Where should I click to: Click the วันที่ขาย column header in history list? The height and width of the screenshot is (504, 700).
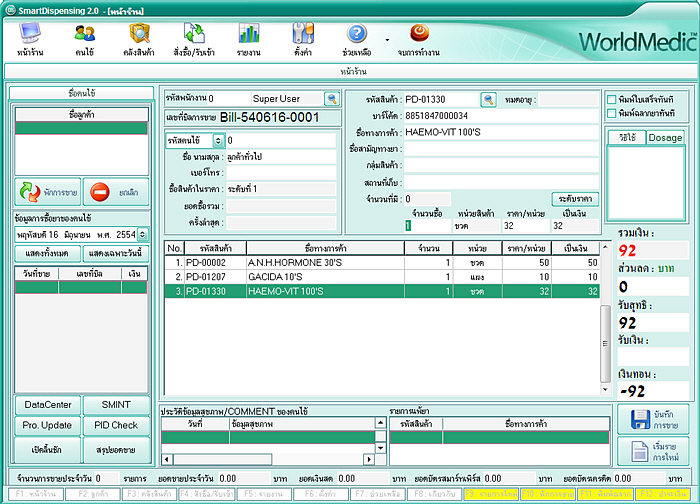tap(37, 274)
